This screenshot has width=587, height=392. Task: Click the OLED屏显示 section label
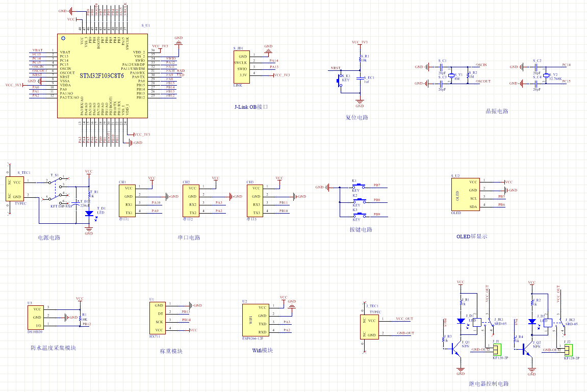click(472, 237)
